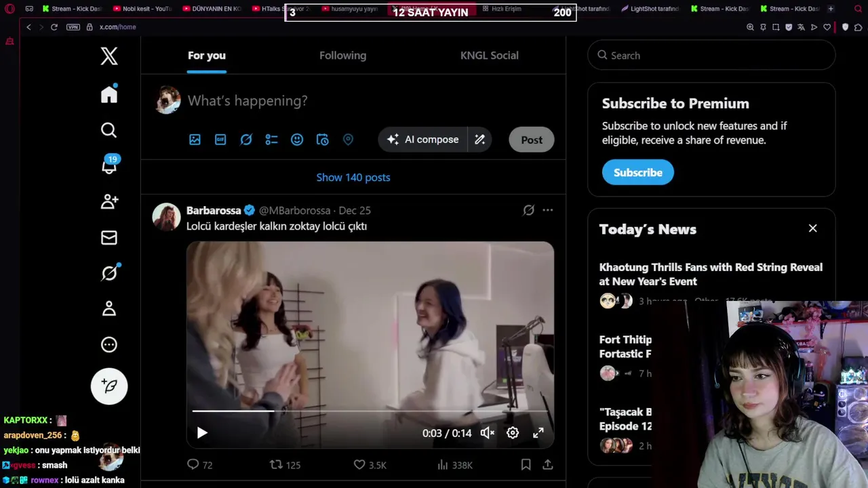Click the video progress bar

click(370, 411)
